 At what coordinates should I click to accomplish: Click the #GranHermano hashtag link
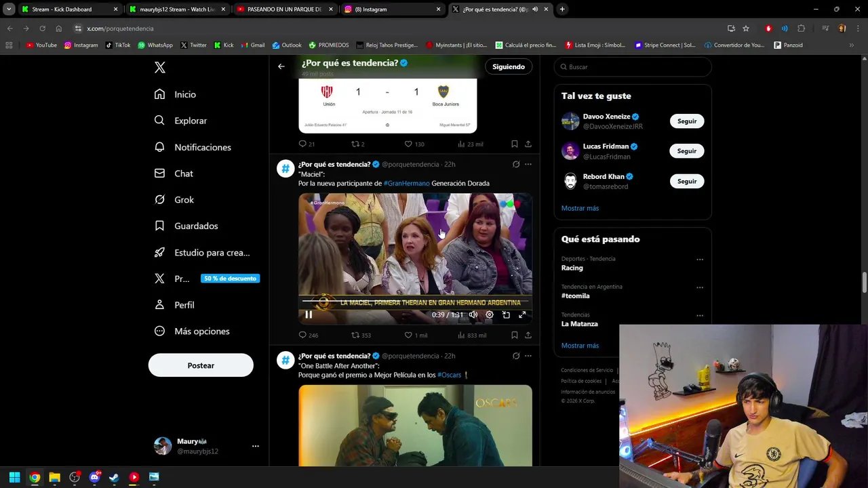pos(406,183)
